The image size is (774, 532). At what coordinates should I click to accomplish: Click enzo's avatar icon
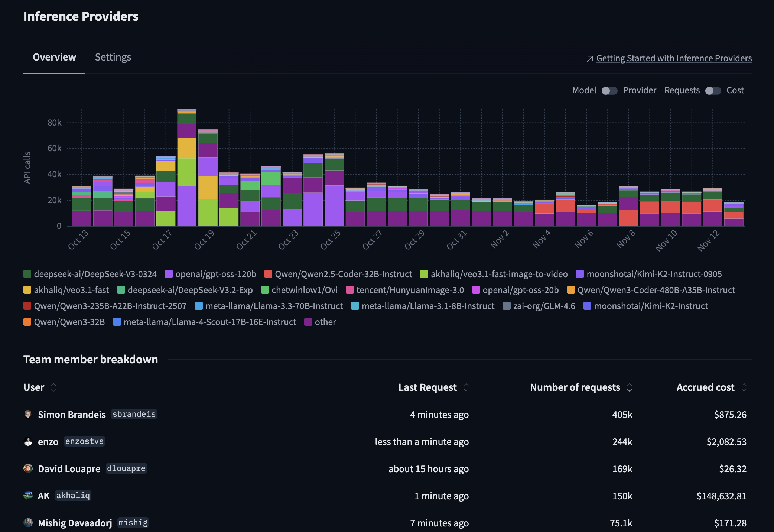[x=28, y=441]
